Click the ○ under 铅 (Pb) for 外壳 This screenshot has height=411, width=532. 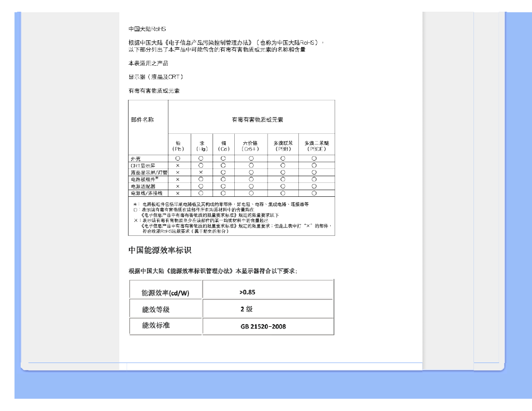tap(178, 158)
